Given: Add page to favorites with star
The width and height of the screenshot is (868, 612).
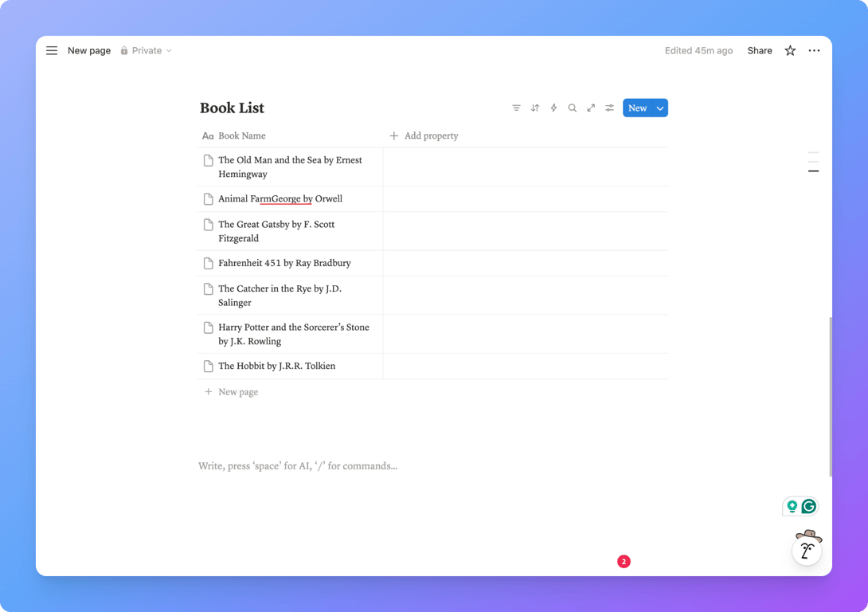Looking at the screenshot, I should [x=790, y=50].
